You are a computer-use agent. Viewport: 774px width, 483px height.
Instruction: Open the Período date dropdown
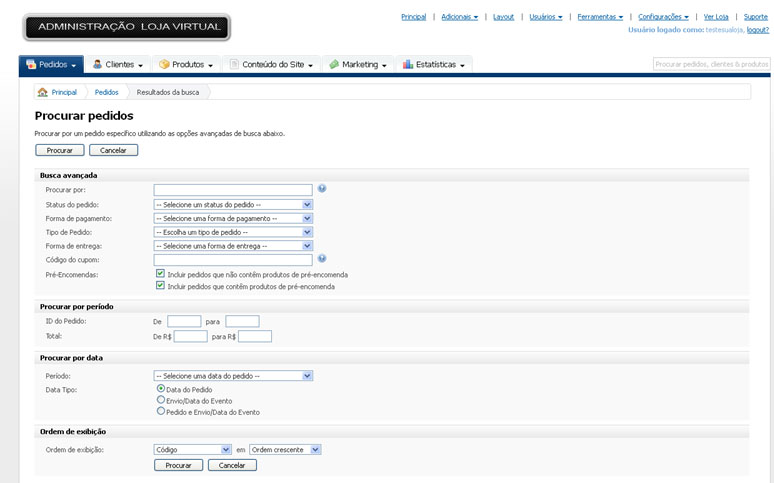tap(233, 376)
